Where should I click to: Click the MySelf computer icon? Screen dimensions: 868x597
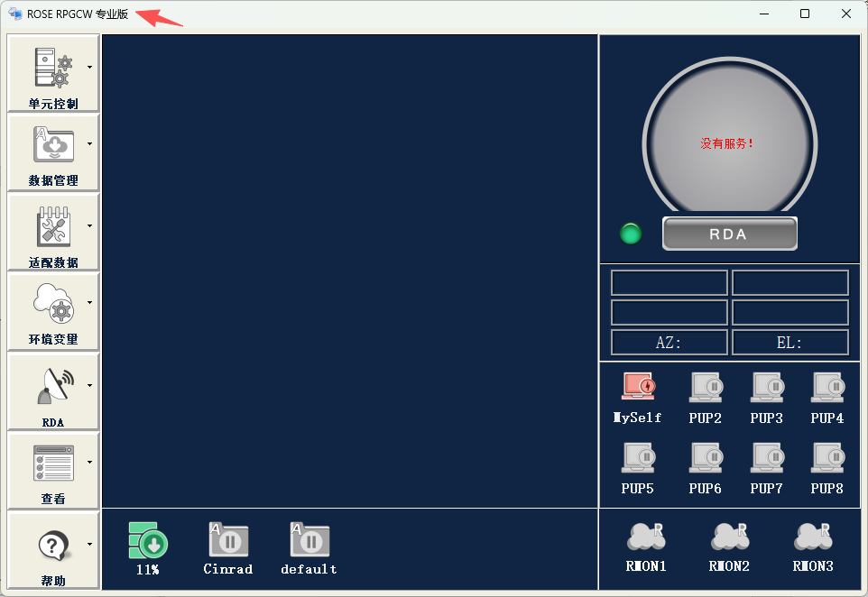click(638, 388)
